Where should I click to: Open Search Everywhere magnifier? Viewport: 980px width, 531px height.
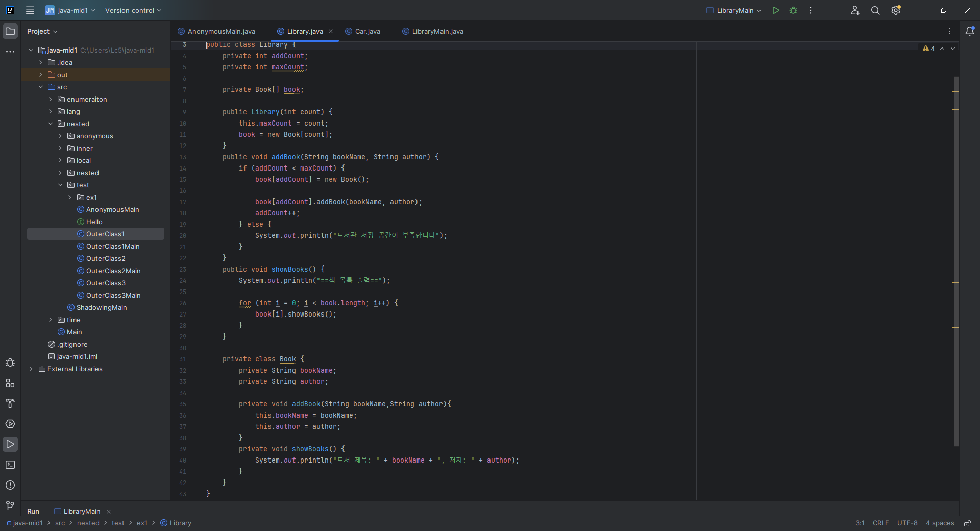point(875,10)
